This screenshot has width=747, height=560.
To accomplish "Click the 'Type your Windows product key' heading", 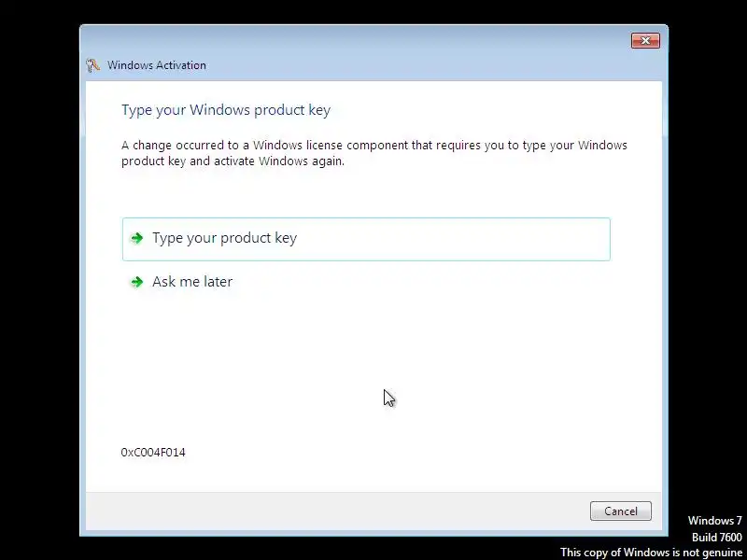I will pyautogui.click(x=226, y=110).
